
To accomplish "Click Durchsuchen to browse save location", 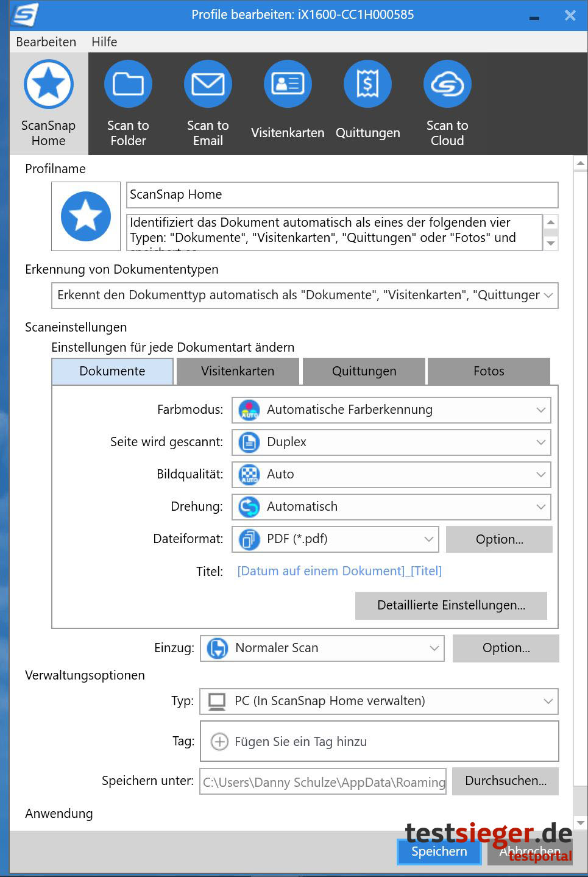I will pyautogui.click(x=505, y=781).
